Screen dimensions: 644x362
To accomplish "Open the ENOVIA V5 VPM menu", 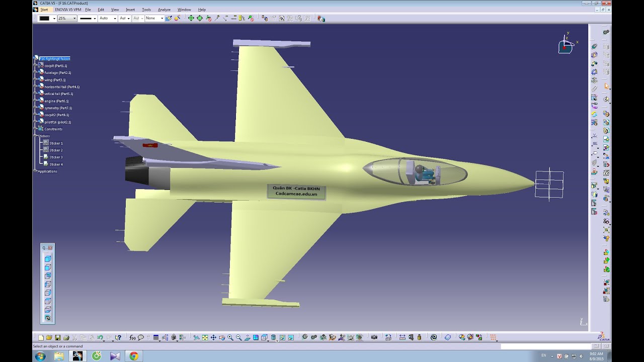I will click(x=67, y=10).
